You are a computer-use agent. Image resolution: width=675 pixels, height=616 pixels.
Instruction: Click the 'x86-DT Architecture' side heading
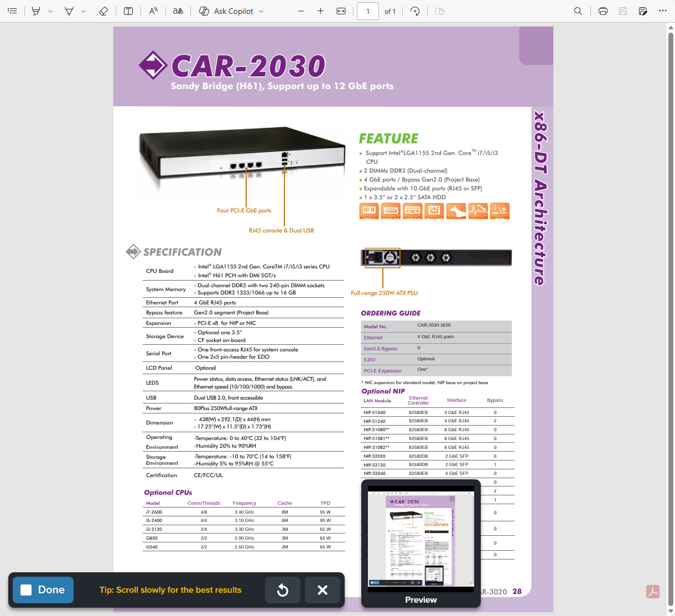point(539,198)
